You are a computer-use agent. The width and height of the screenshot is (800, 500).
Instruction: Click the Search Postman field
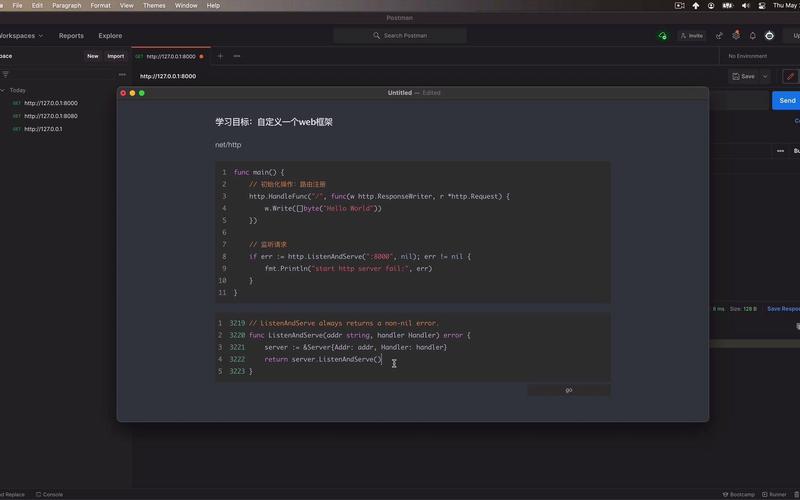pyautogui.click(x=400, y=36)
